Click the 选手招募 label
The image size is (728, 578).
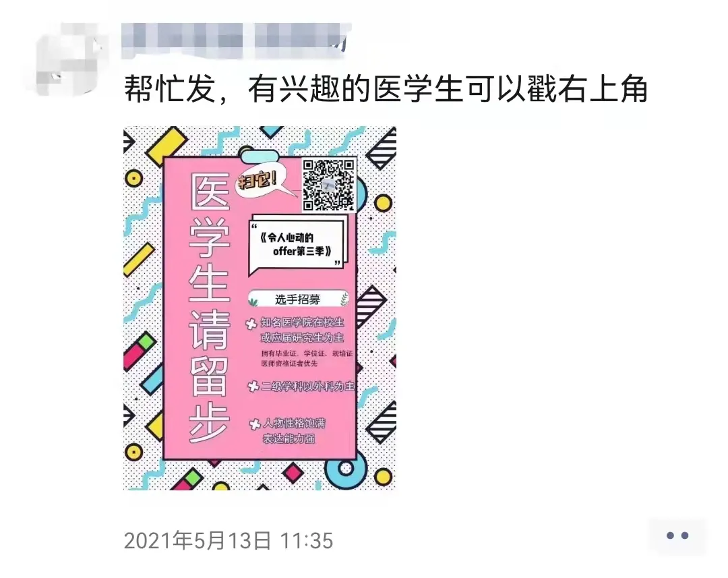298,299
